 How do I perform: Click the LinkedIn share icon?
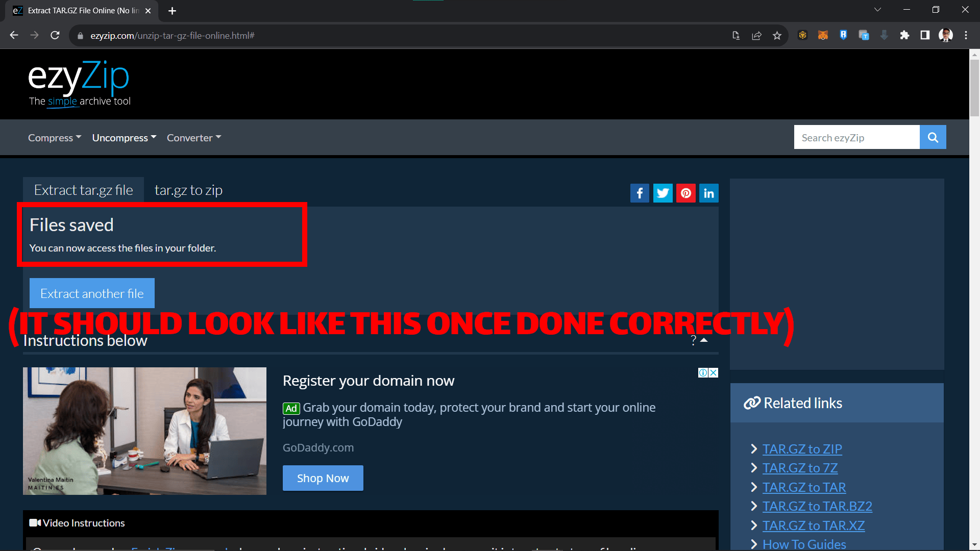click(x=708, y=193)
